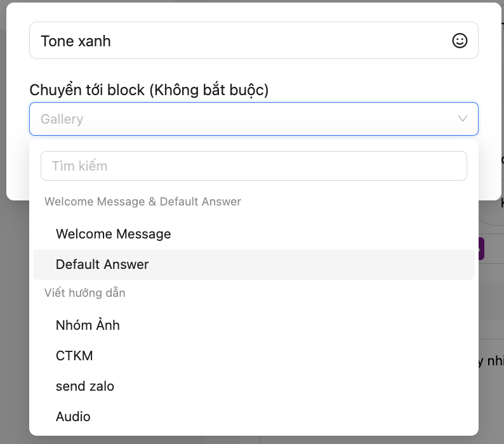Click the Welcome Message & Default Answer group header

[x=143, y=202]
